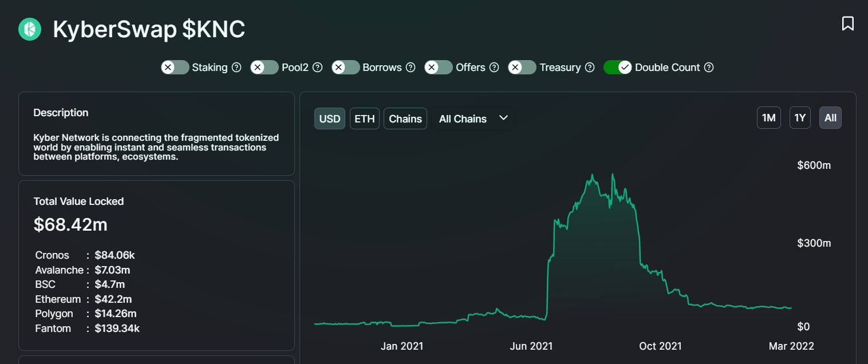Set chart range to 1M
This screenshot has height=364, width=868.
pyautogui.click(x=768, y=118)
